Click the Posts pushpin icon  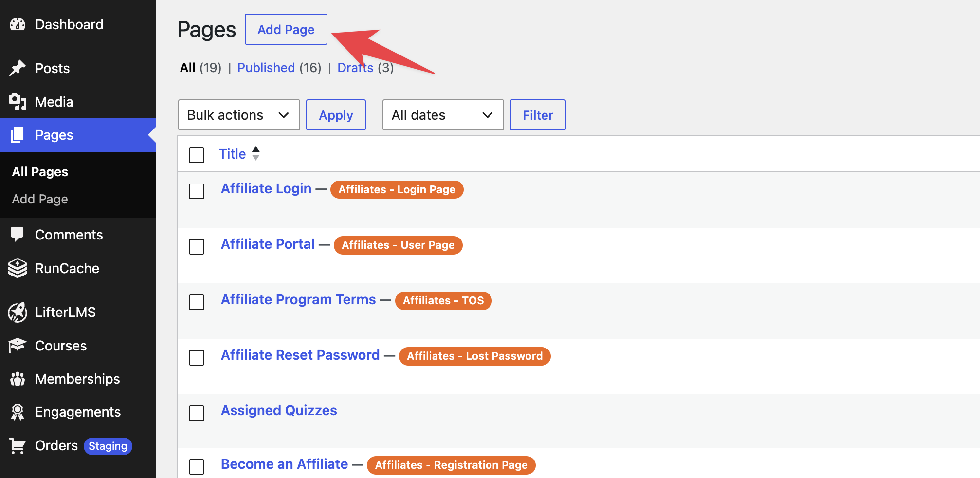pos(18,68)
